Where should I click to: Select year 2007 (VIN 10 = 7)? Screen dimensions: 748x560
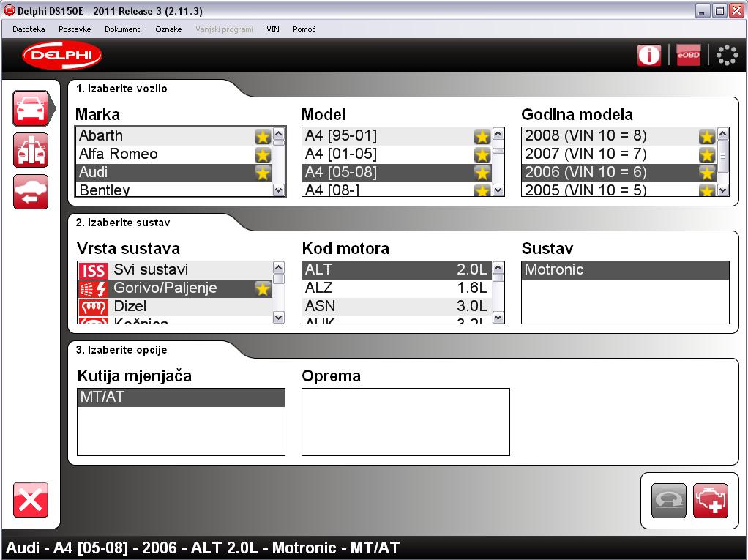click(619, 154)
